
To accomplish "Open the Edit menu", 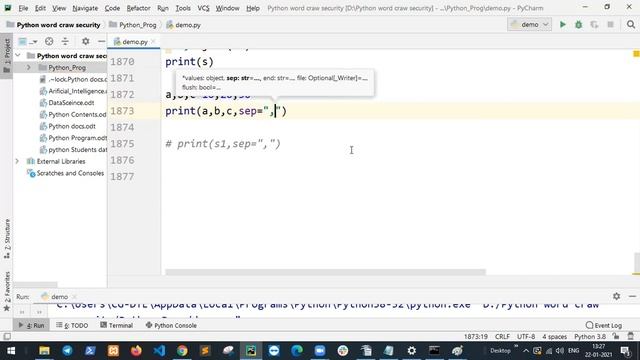I will tap(40, 8).
